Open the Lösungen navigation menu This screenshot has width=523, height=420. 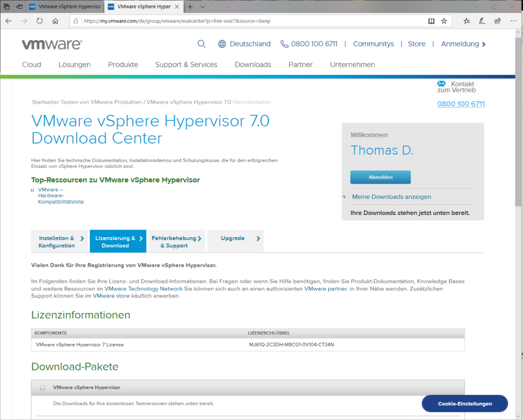[75, 65]
